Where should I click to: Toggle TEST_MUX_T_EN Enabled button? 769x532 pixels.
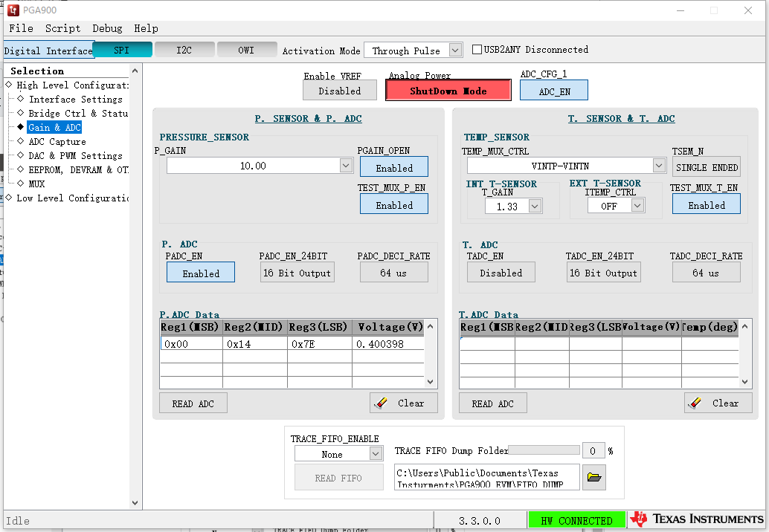tap(707, 205)
